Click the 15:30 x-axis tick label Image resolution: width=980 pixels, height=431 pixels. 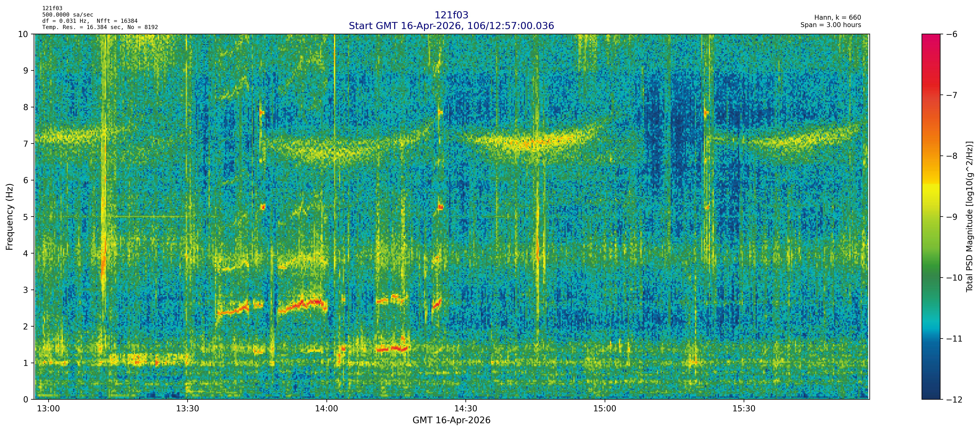click(744, 409)
